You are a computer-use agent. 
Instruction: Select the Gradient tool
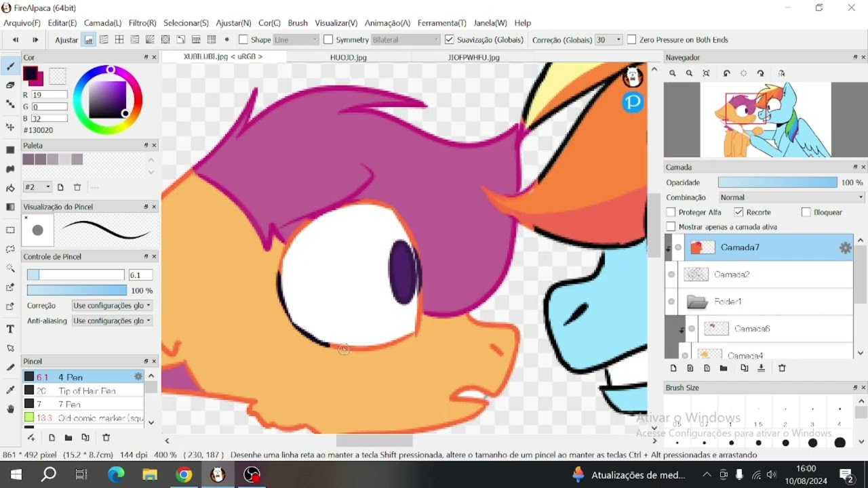(x=10, y=207)
